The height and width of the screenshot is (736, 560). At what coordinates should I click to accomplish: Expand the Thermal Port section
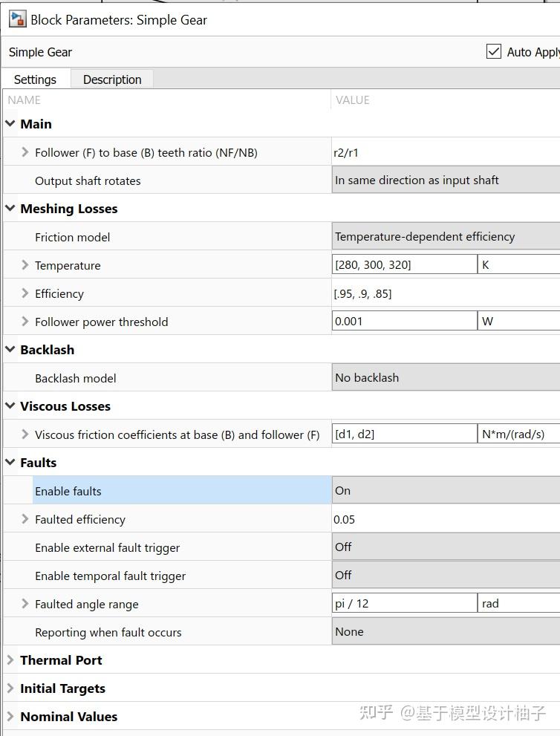coord(10,660)
